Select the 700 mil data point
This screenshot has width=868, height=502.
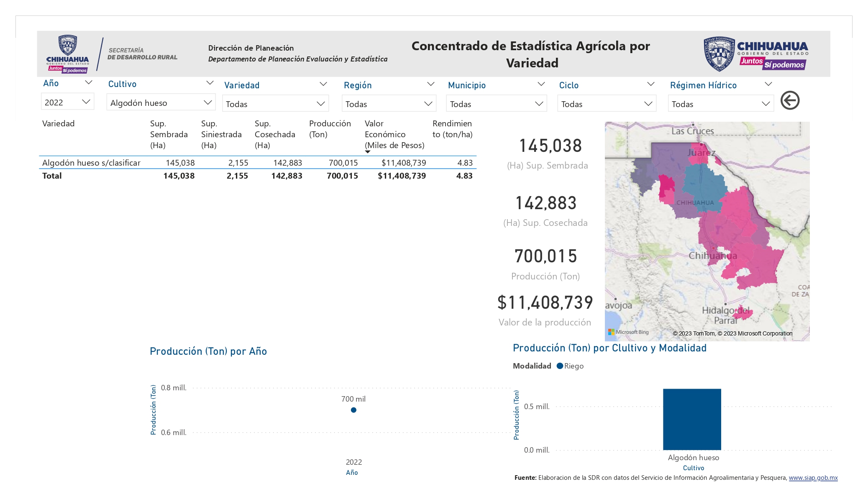tap(353, 410)
